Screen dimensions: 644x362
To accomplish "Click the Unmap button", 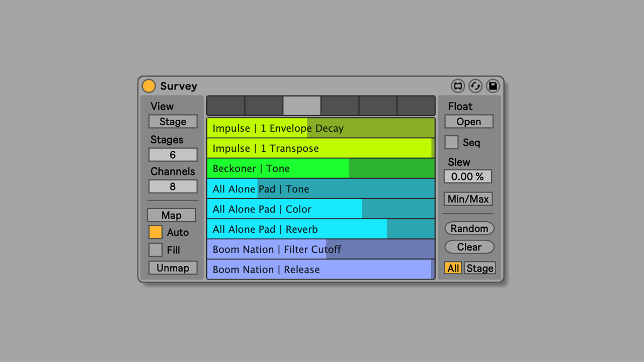I will (x=173, y=268).
